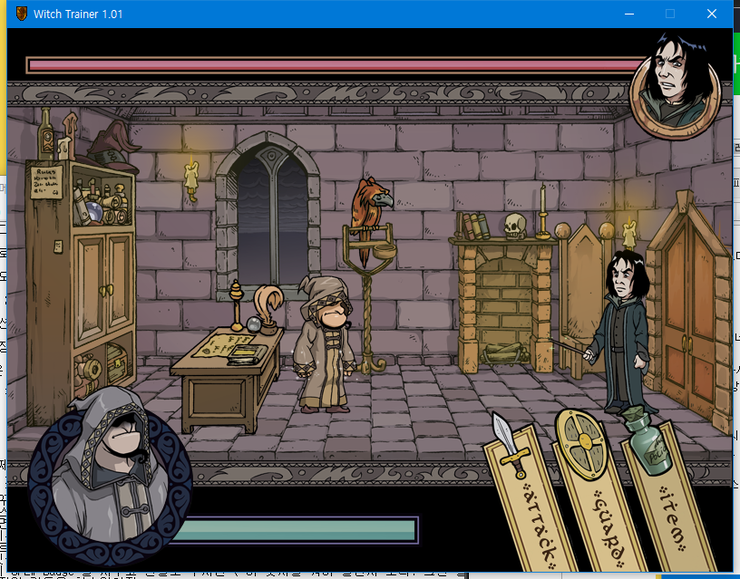Click the enemy portrait medallion
This screenshot has width=740, height=579.
pos(676,86)
